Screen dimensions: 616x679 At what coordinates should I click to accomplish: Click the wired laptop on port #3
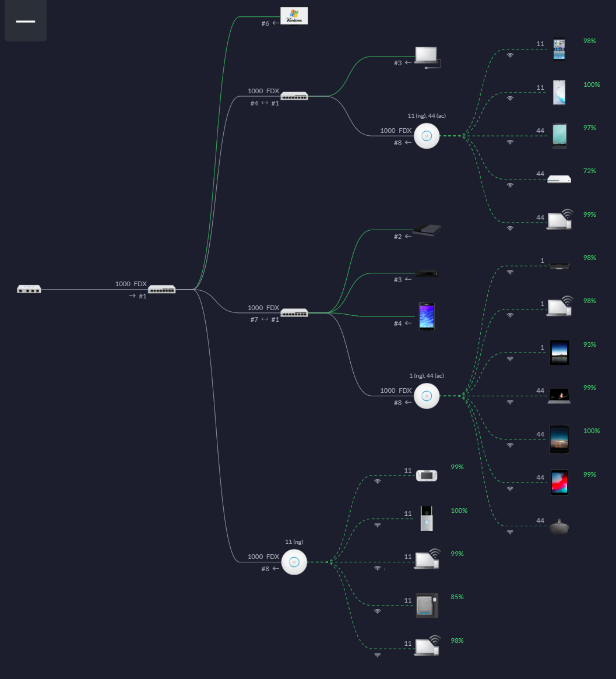[427, 57]
